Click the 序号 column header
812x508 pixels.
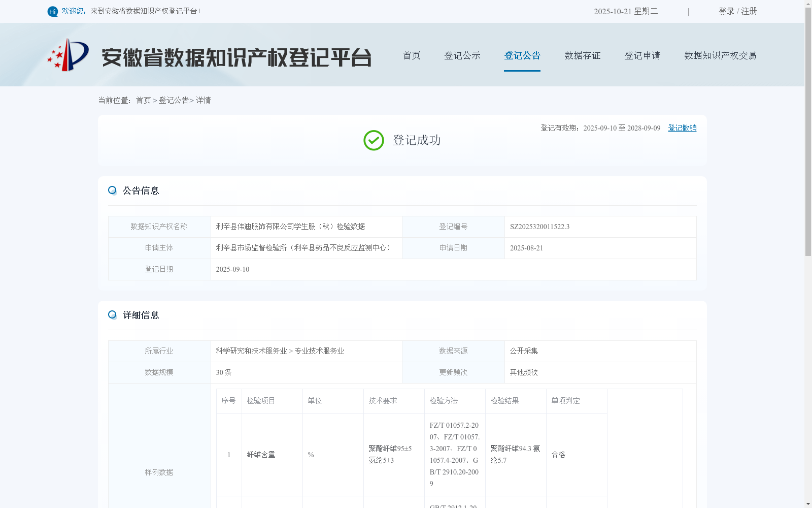(229, 401)
